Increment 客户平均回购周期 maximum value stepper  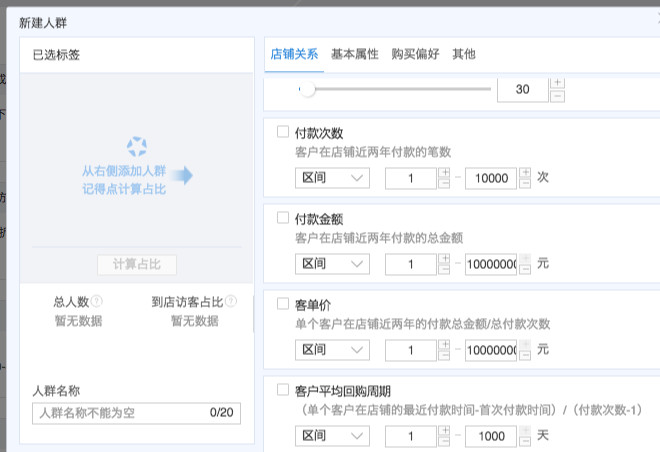coord(524,430)
